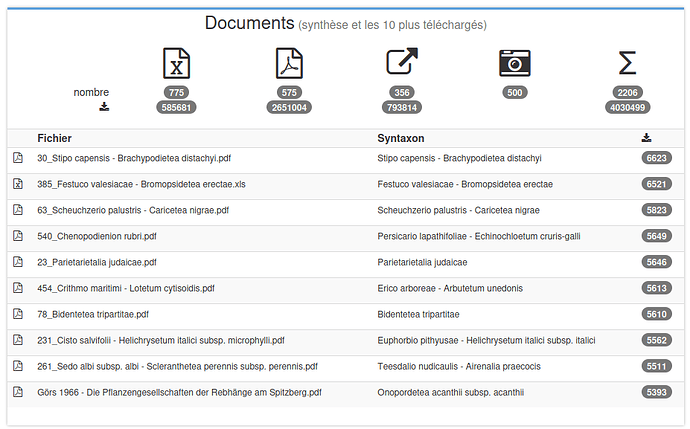Click the 793814 links downloads badge
The width and height of the screenshot is (690, 429).
tap(402, 107)
